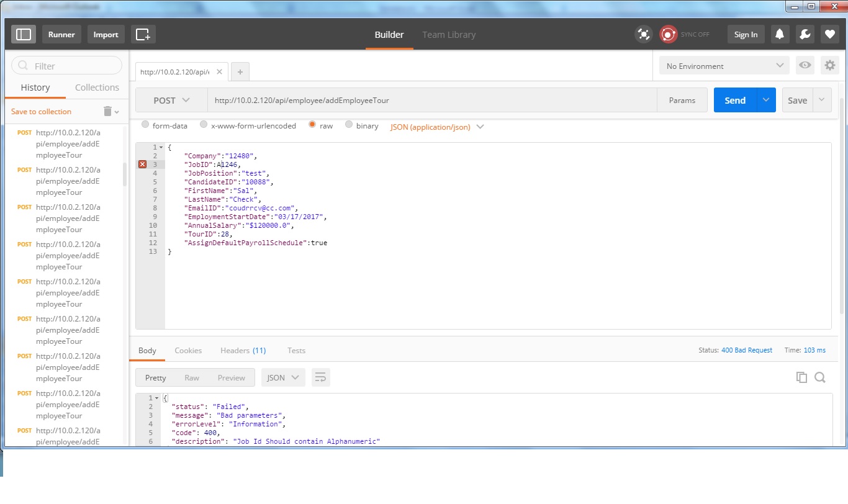Select the response Cookies tab
The width and height of the screenshot is (848, 504).
188,351
